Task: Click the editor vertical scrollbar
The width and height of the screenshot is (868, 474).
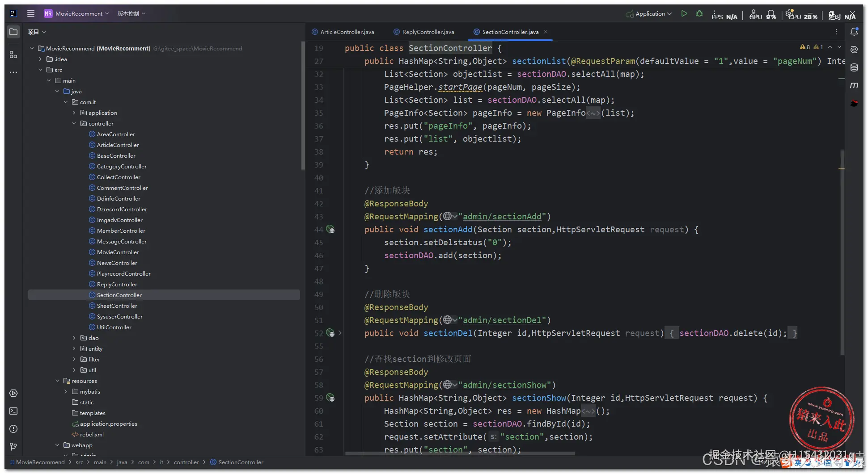Action: tap(843, 252)
